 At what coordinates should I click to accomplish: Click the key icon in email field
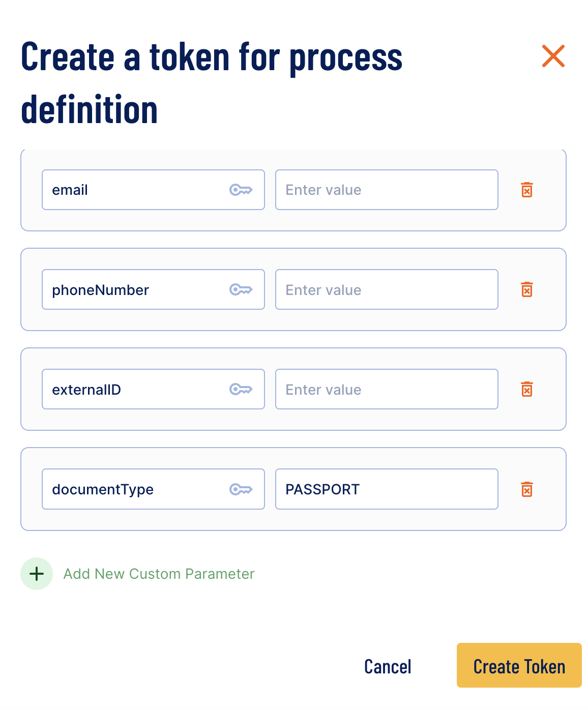241,190
